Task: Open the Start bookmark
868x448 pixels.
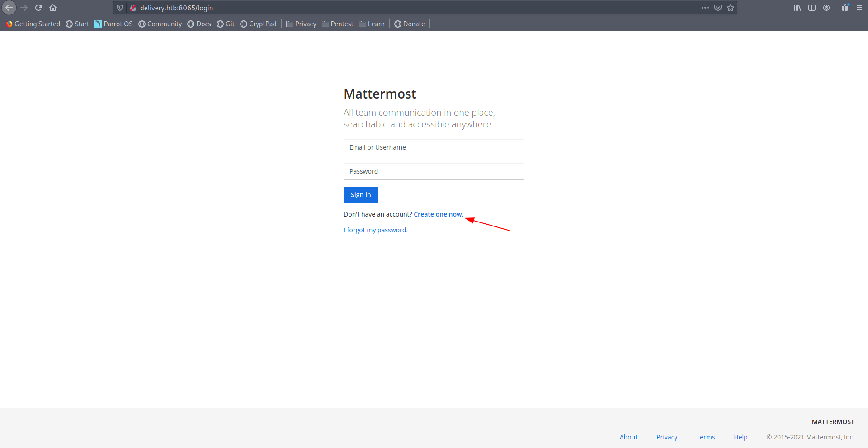Action: (77, 24)
